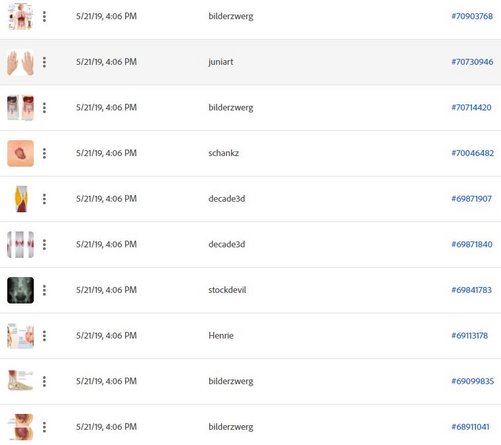Select the skin mole thumbnail by schankz
501x445 pixels.
click(x=20, y=153)
